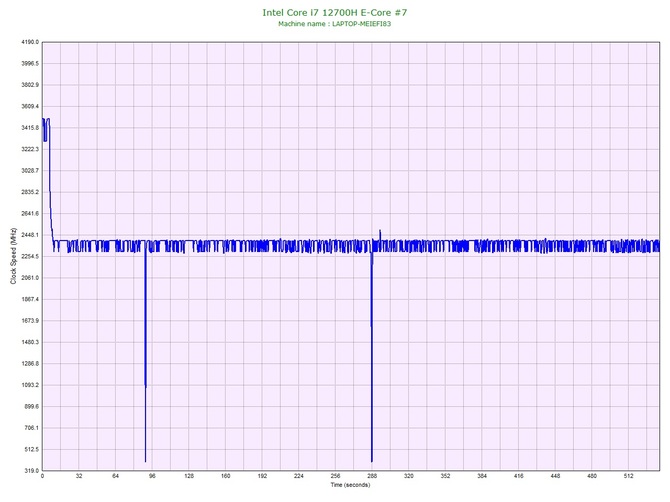
Task: Click the small upward spike after 288 seconds
Action: pos(380,232)
